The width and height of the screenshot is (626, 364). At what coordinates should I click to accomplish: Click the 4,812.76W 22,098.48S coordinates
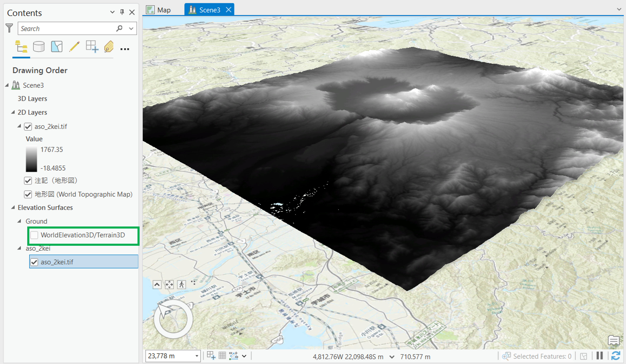click(x=348, y=357)
